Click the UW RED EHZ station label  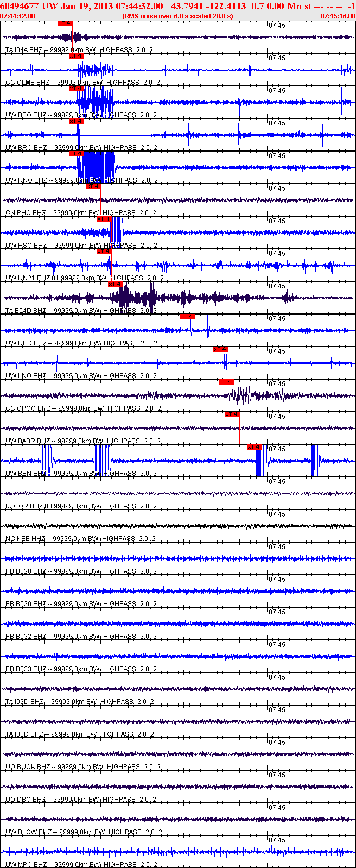pyautogui.click(x=26, y=343)
